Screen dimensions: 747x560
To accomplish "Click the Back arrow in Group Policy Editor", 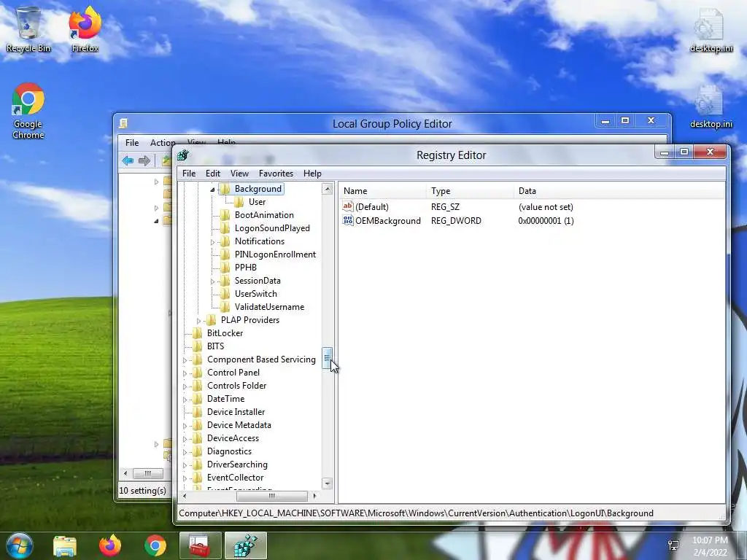I will pos(128,160).
